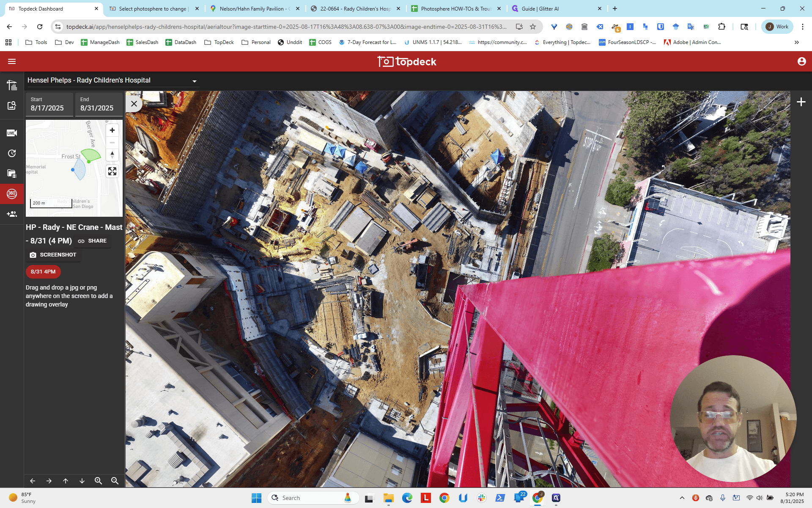Tilt the photosphere up with arrow
The height and width of the screenshot is (508, 812).
[x=66, y=481]
